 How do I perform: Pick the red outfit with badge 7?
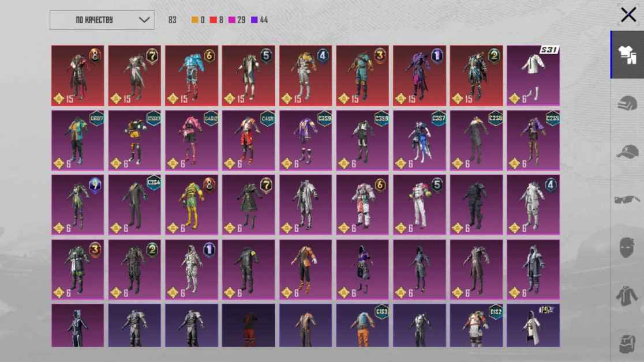pyautogui.click(x=134, y=76)
